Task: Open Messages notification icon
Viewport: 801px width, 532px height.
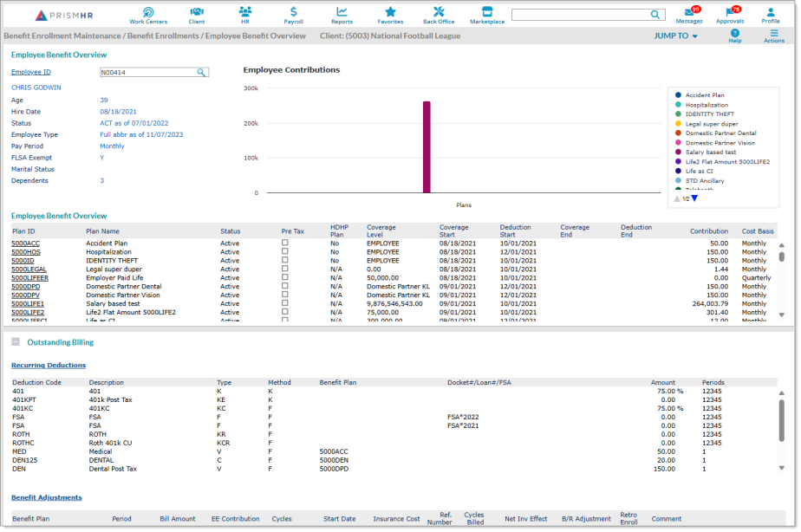Action: [x=689, y=13]
